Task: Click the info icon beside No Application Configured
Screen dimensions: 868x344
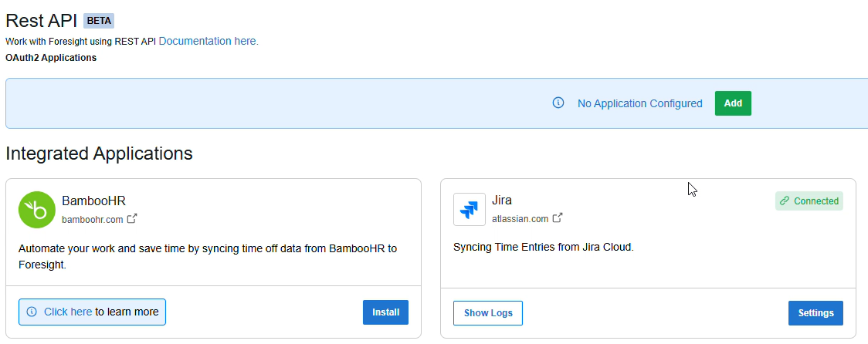Action: (558, 103)
